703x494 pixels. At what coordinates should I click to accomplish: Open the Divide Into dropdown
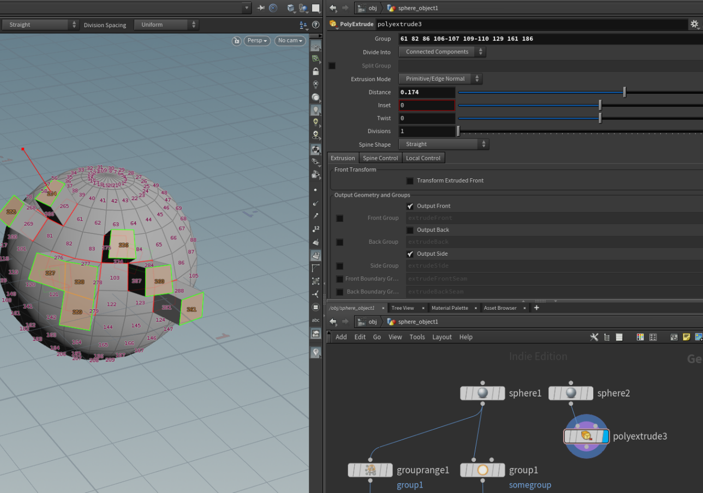tap(442, 52)
